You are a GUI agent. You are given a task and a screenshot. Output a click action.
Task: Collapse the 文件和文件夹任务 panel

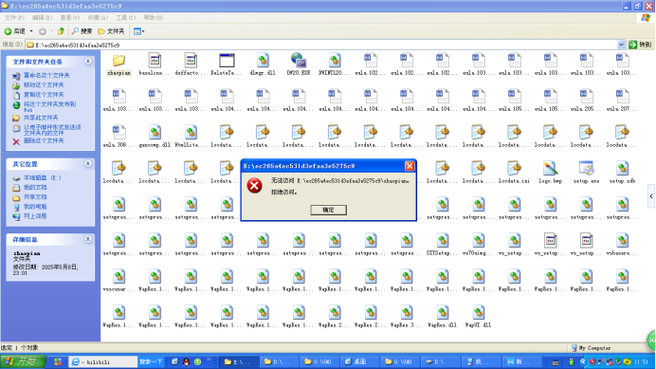(88, 62)
